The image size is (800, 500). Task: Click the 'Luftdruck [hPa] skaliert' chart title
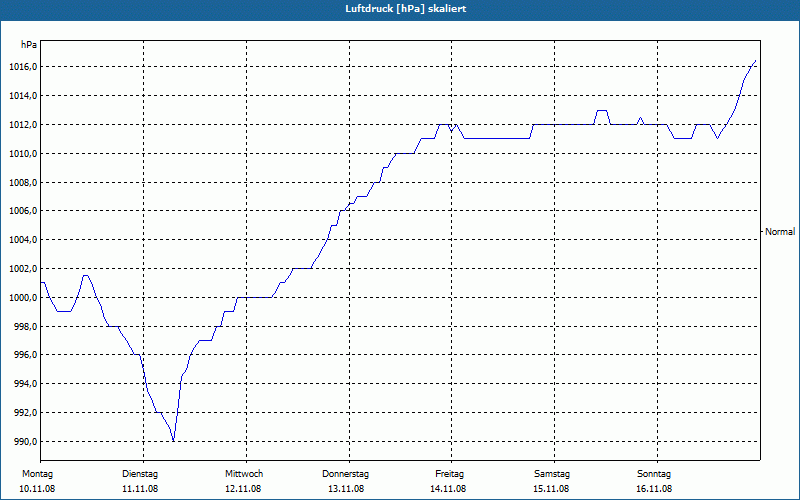coord(406,9)
